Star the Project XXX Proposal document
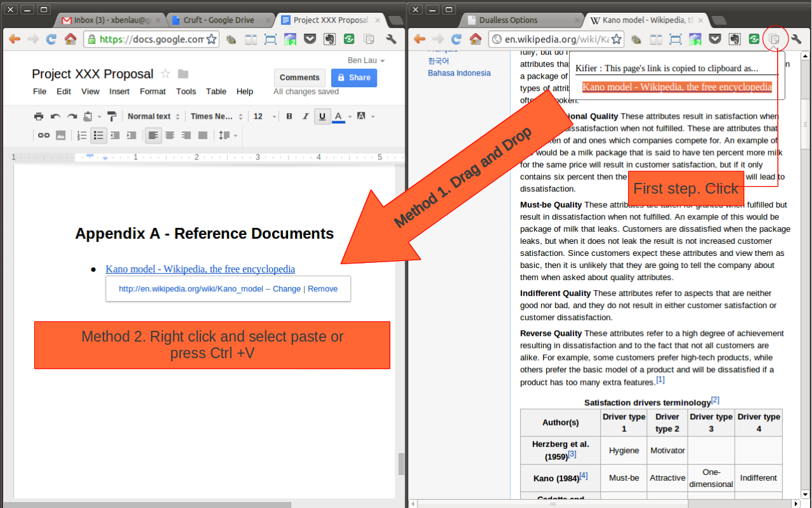 (x=166, y=74)
